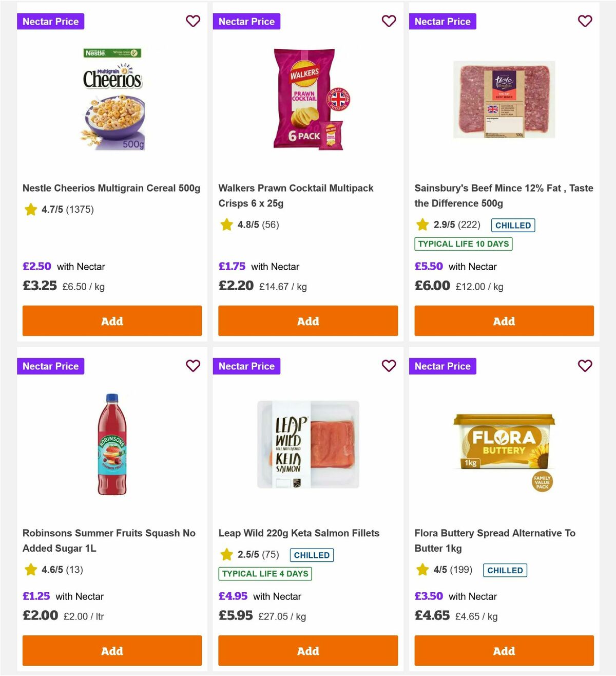Viewport: 616px width, 676px height.
Task: Click the TYPICAL LIFE 4 DAYS tag on salmon
Action: [265, 574]
